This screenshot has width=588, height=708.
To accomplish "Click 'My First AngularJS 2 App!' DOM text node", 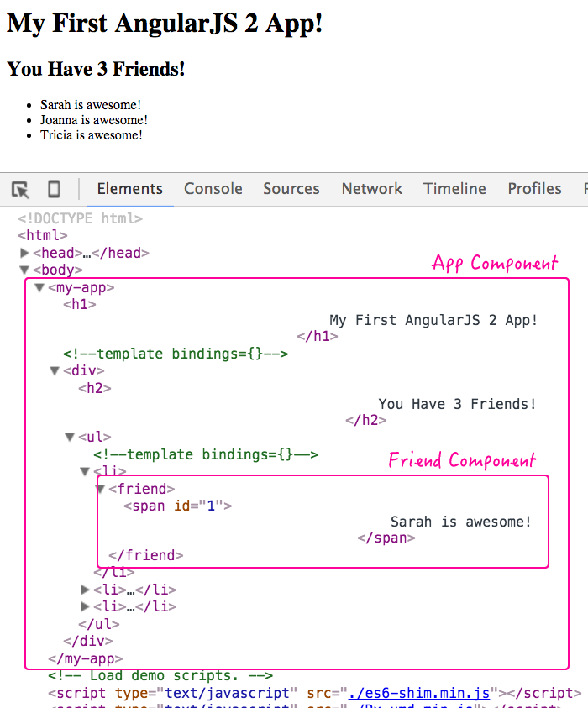I will (433, 320).
